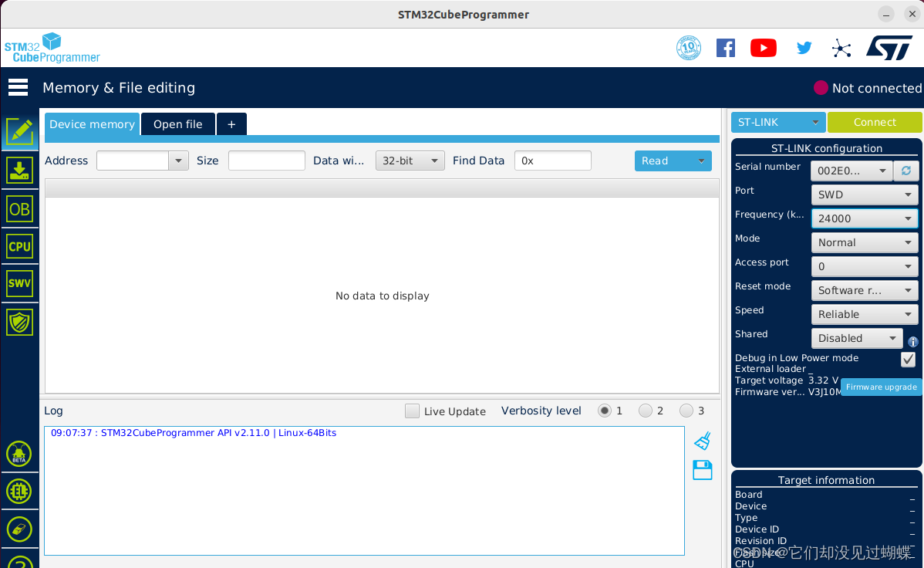
Task: Open the ST-LINK interface dropdown
Action: 778,122
